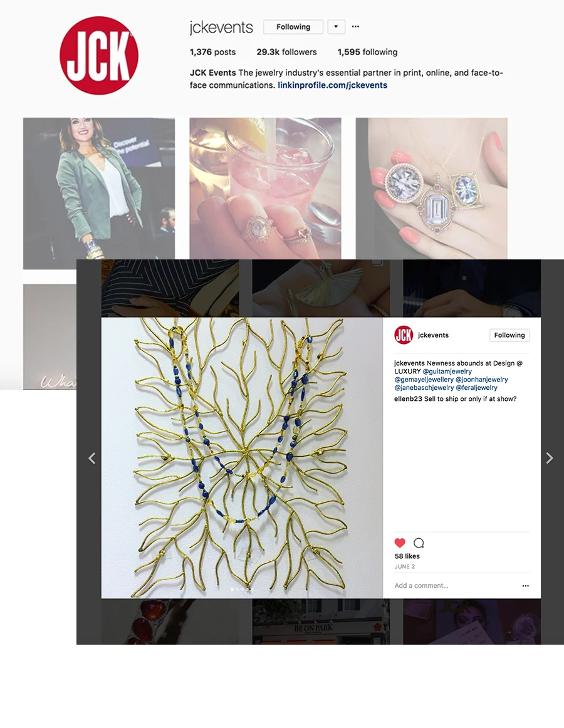Image resolution: width=564 pixels, height=728 pixels.
Task: Open the @feraljewelry mention
Action: point(477,388)
